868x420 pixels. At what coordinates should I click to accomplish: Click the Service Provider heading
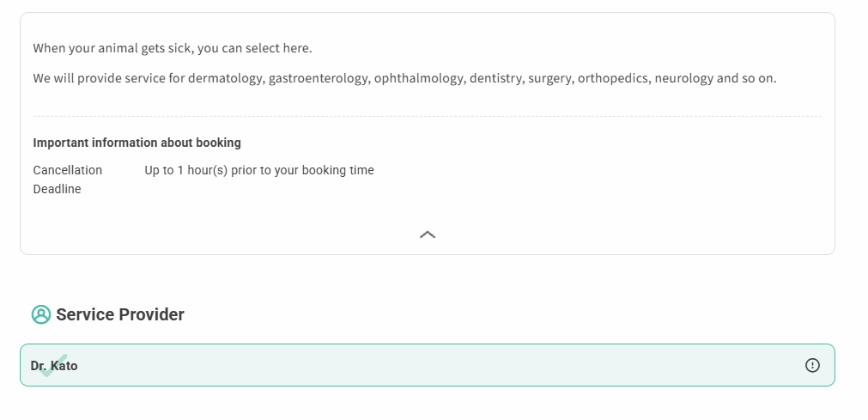tap(120, 314)
